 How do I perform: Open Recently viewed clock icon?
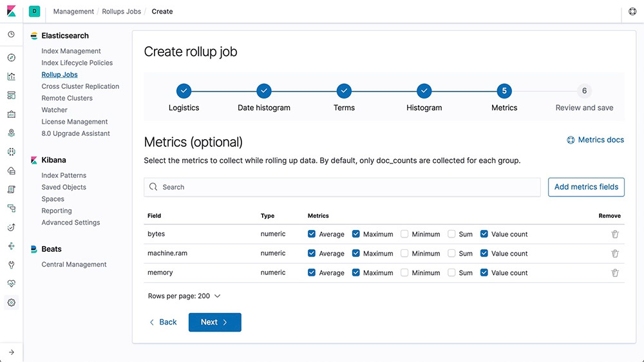click(x=11, y=34)
